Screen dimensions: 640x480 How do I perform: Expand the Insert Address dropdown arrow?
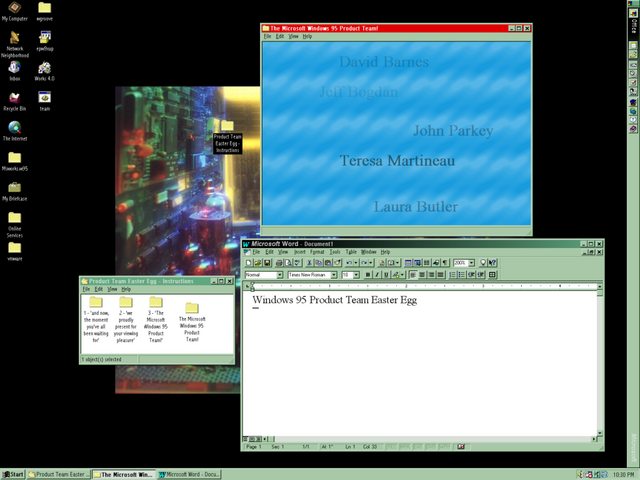pos(398,263)
